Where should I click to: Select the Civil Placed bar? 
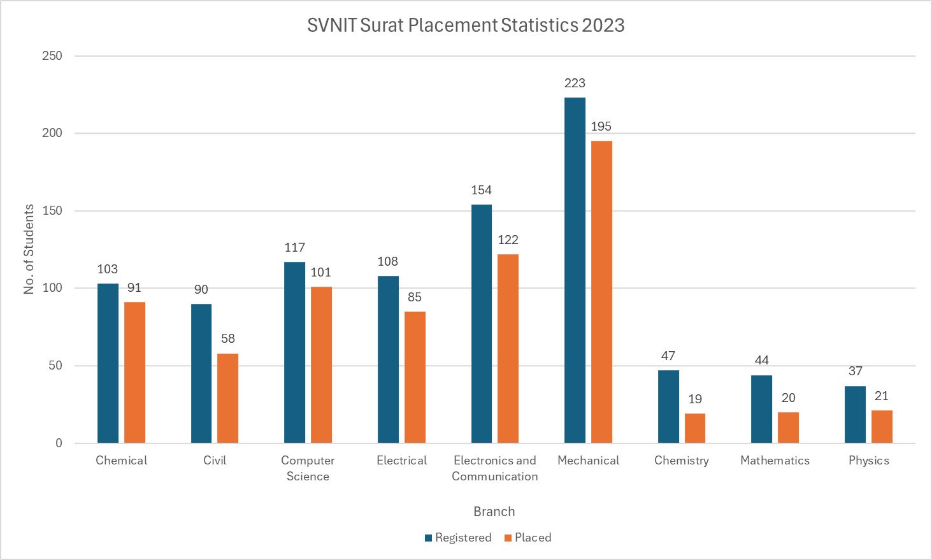[x=228, y=398]
